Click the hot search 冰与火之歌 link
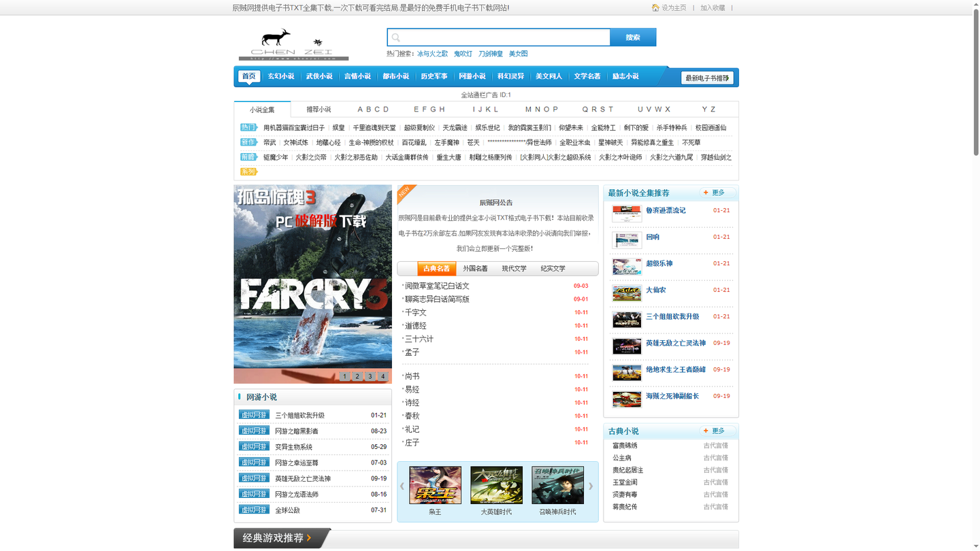The height and width of the screenshot is (551, 980). click(x=433, y=54)
